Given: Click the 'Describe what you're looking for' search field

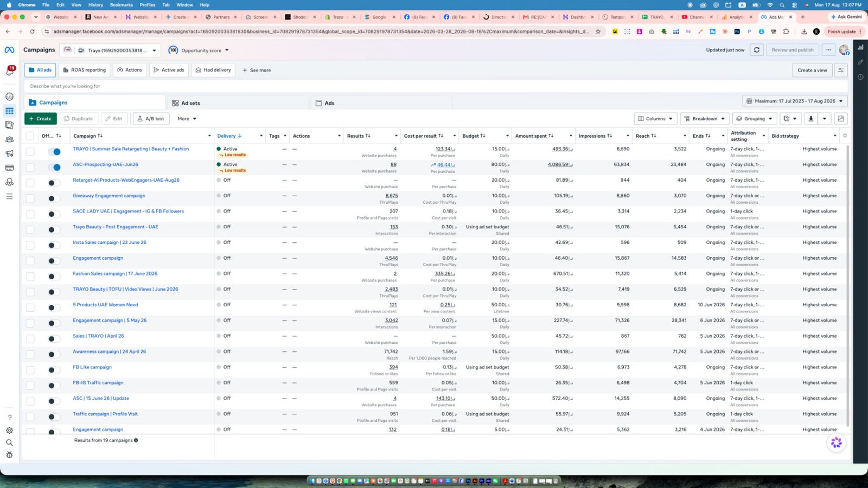Looking at the screenshot, I should tap(436, 86).
